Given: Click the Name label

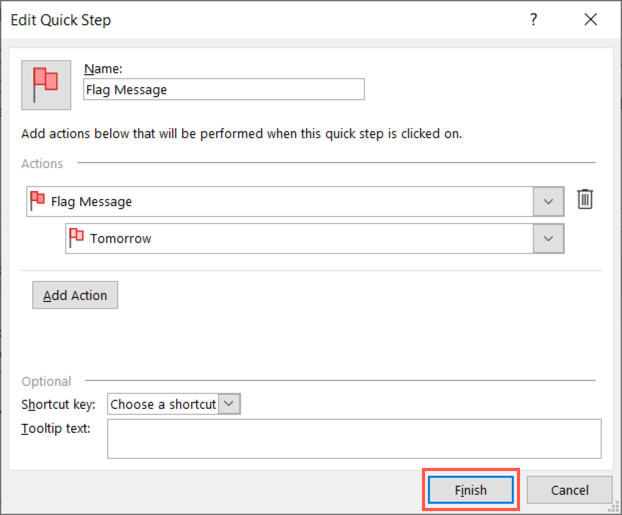Looking at the screenshot, I should 102,68.
